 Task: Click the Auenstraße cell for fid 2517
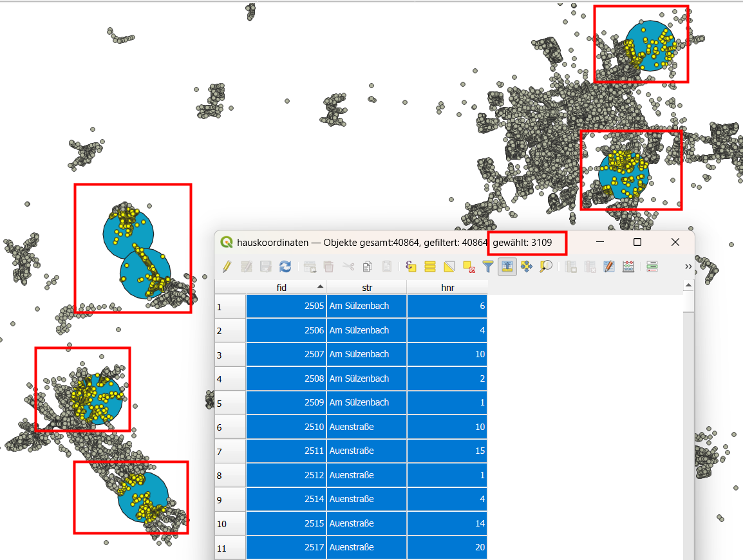367,547
